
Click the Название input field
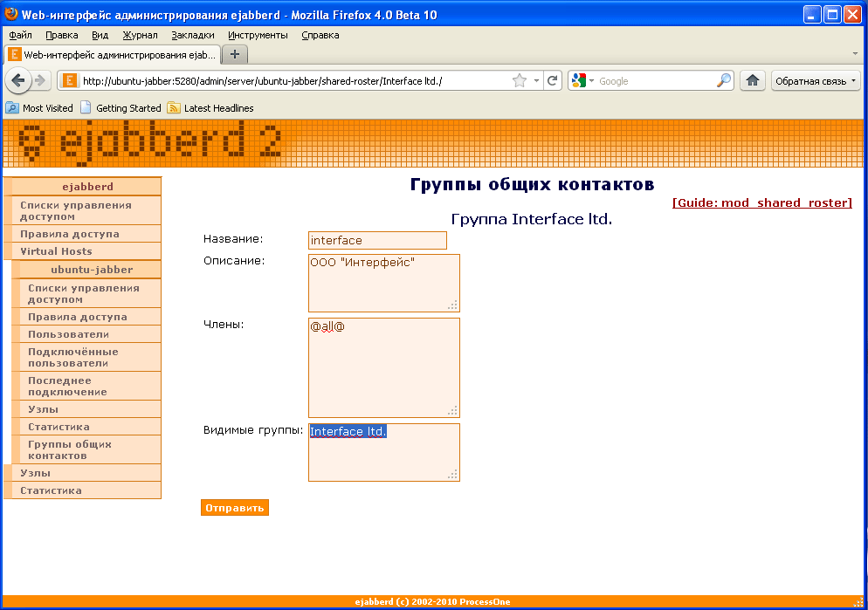coord(377,241)
